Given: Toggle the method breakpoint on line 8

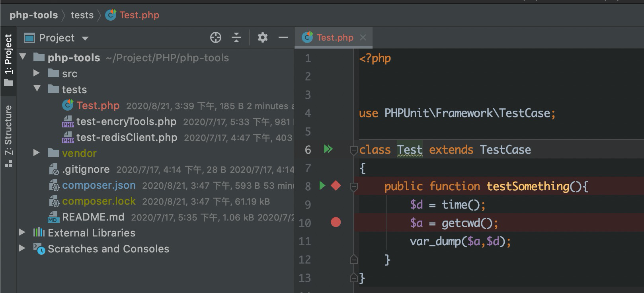Looking at the screenshot, I should coord(336,186).
